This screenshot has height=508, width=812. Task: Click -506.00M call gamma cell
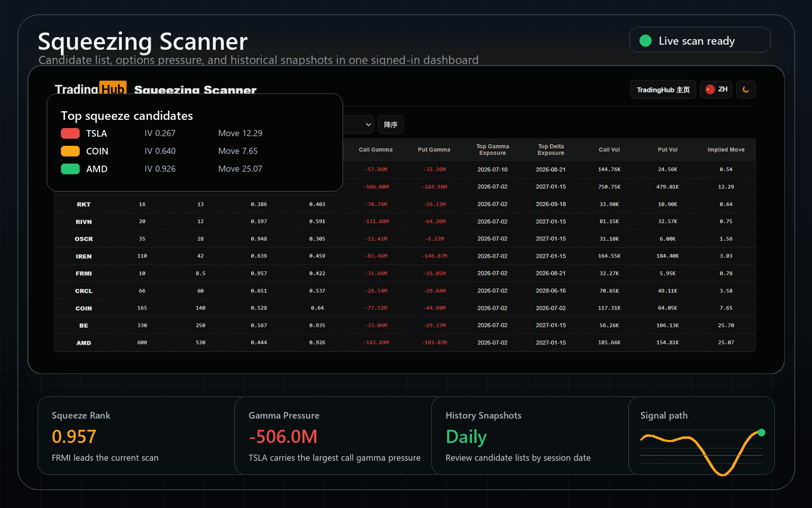376,187
